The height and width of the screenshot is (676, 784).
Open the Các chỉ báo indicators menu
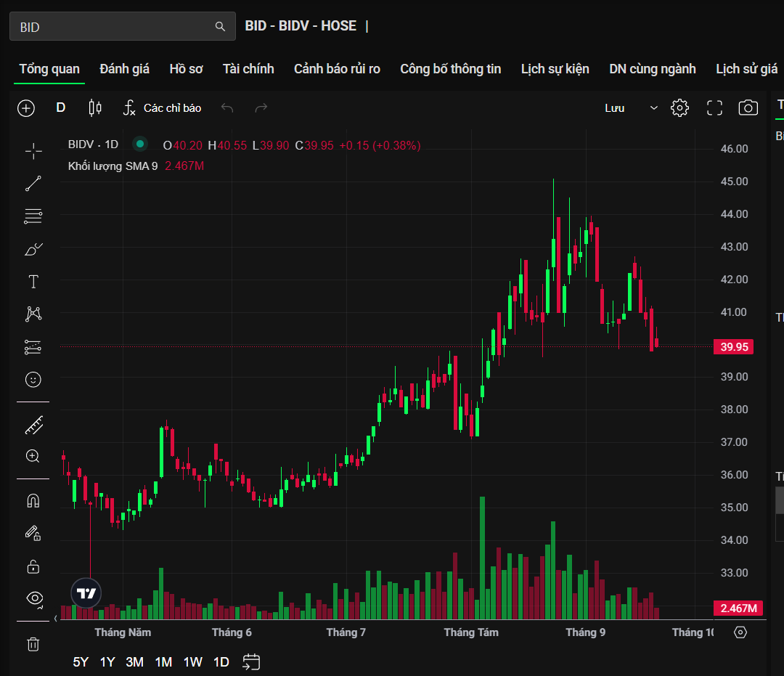tap(163, 108)
